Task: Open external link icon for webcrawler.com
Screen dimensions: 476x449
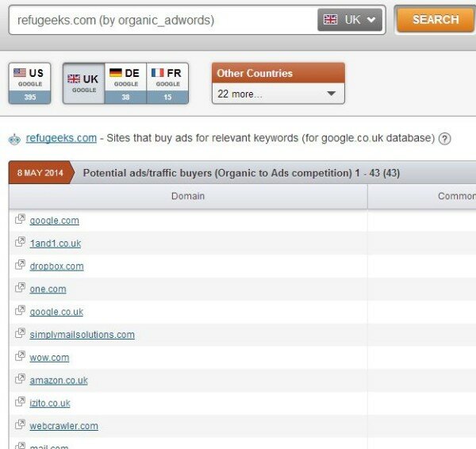Action: pyautogui.click(x=20, y=424)
